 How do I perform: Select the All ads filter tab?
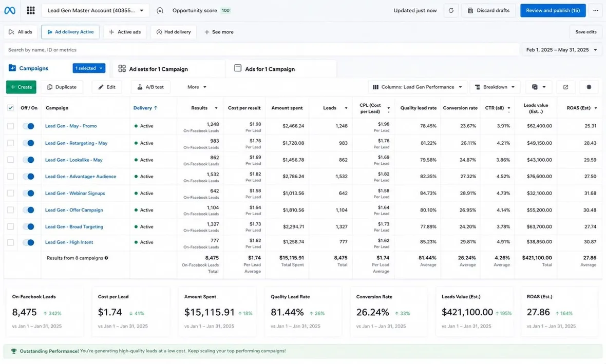[21, 32]
